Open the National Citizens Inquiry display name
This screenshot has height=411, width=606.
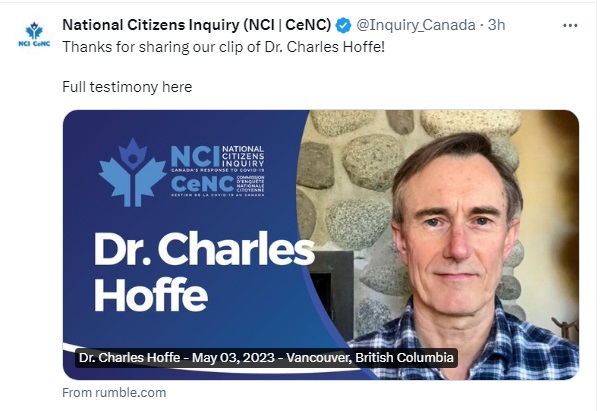pos(197,25)
